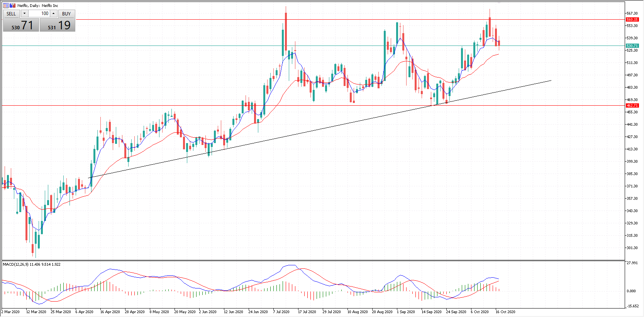This screenshot has height=317, width=644.
Task: Click the volume field showing 100
Action: pos(39,13)
